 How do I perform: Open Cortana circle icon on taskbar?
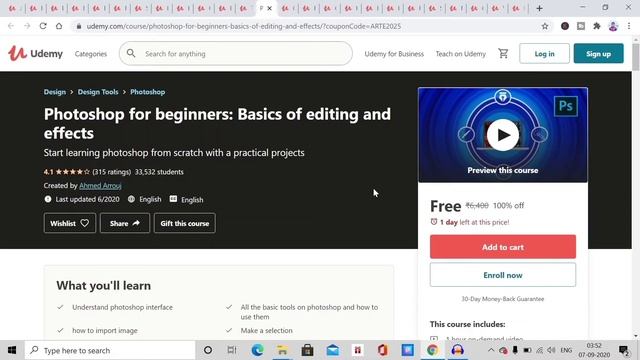click(208, 350)
